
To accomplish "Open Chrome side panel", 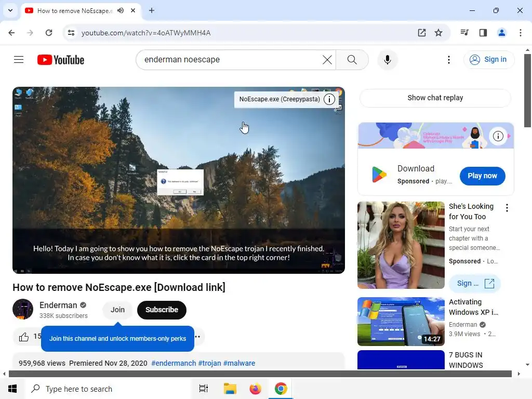I will click(x=483, y=33).
